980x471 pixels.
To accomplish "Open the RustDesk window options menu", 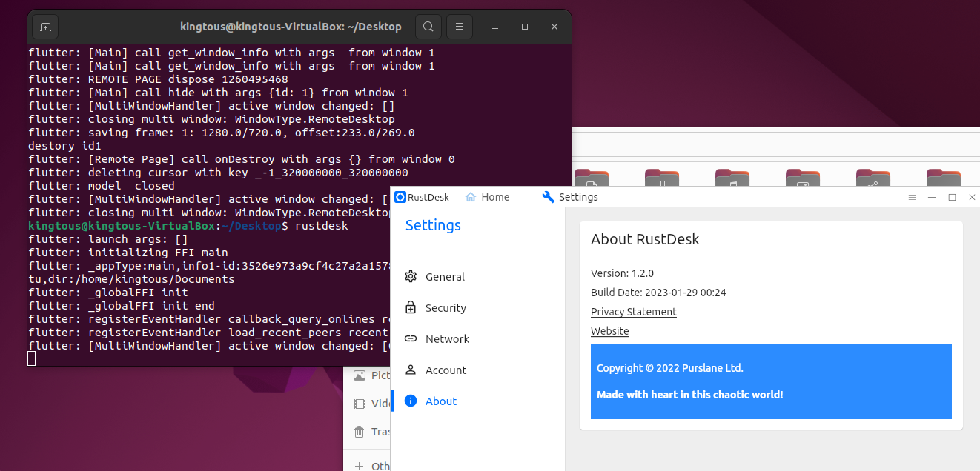I will coord(912,197).
